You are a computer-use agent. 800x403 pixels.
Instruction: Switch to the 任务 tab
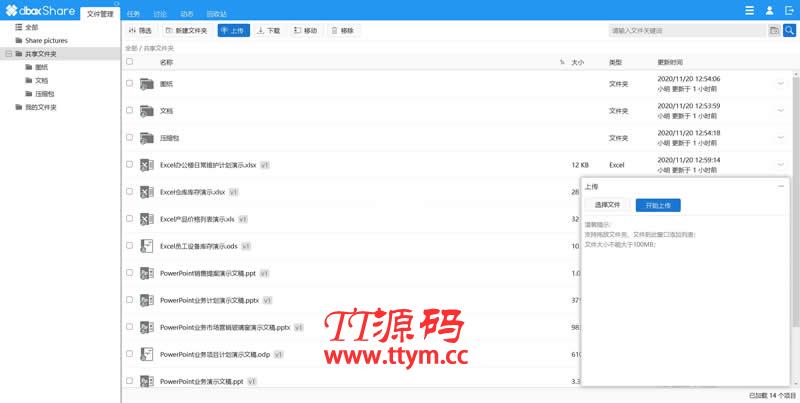click(x=133, y=14)
